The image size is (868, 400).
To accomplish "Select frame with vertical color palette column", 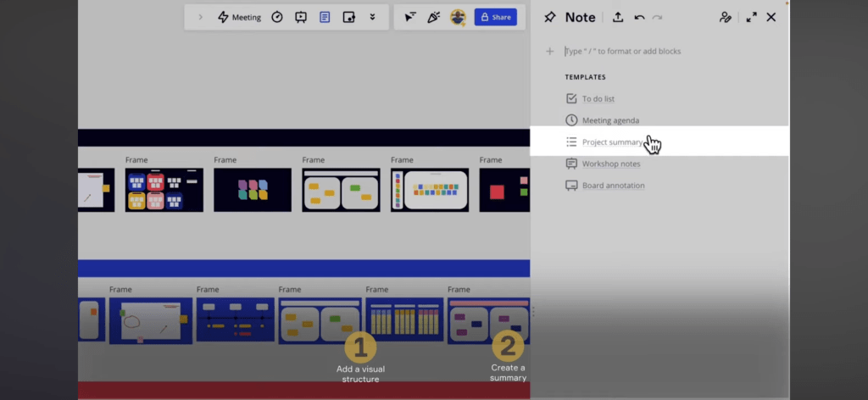I will 430,190.
